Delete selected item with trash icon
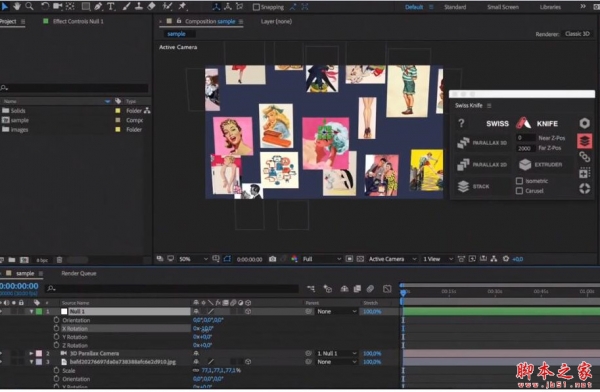600x392 pixels. click(59, 260)
